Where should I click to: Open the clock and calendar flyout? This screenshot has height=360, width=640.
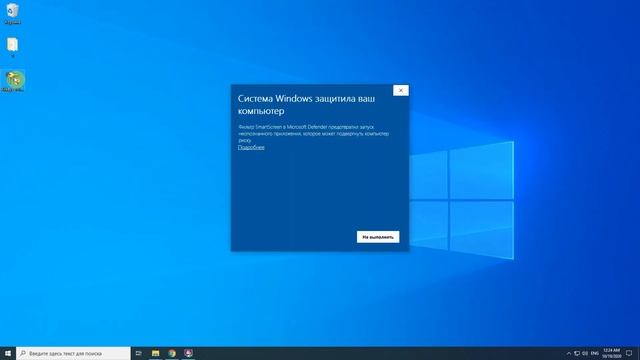[x=611, y=353]
